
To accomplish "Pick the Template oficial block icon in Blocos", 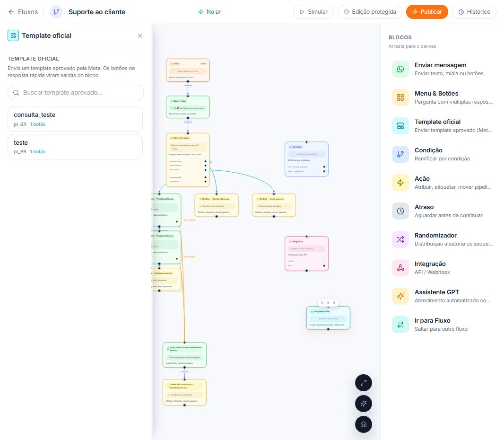I will point(400,126).
